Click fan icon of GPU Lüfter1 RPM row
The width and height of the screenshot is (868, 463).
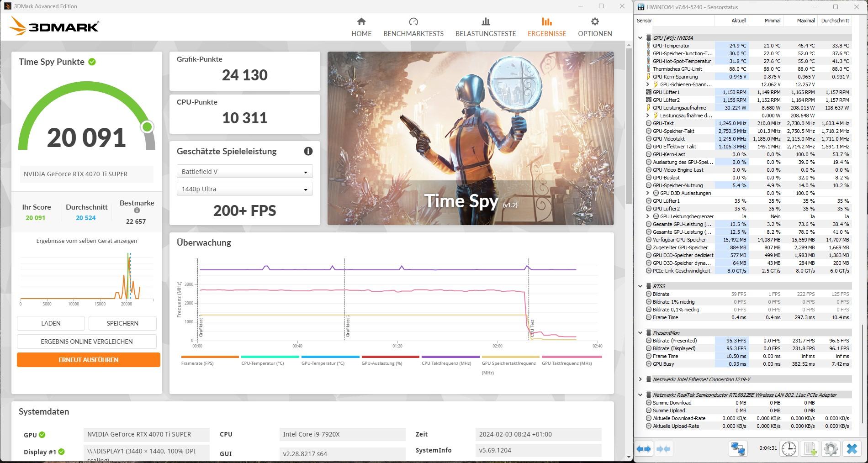[x=648, y=92]
